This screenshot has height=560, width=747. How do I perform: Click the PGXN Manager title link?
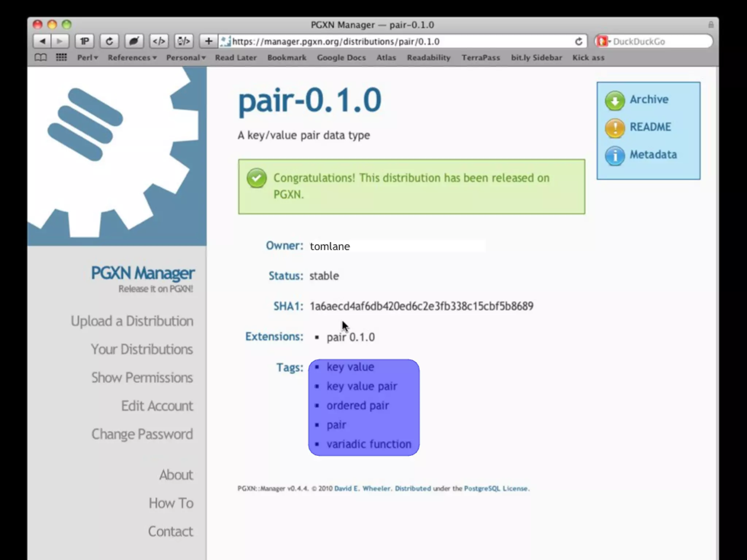coord(143,273)
